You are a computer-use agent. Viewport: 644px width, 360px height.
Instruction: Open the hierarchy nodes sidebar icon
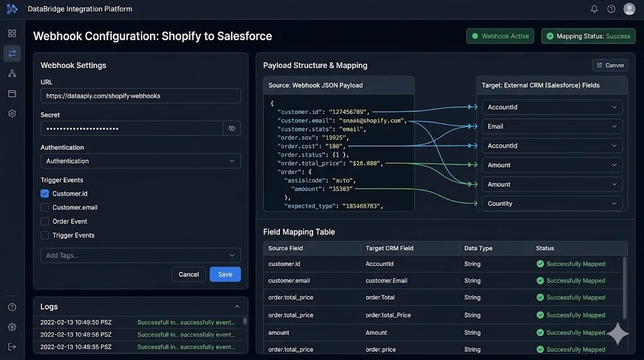(13, 74)
